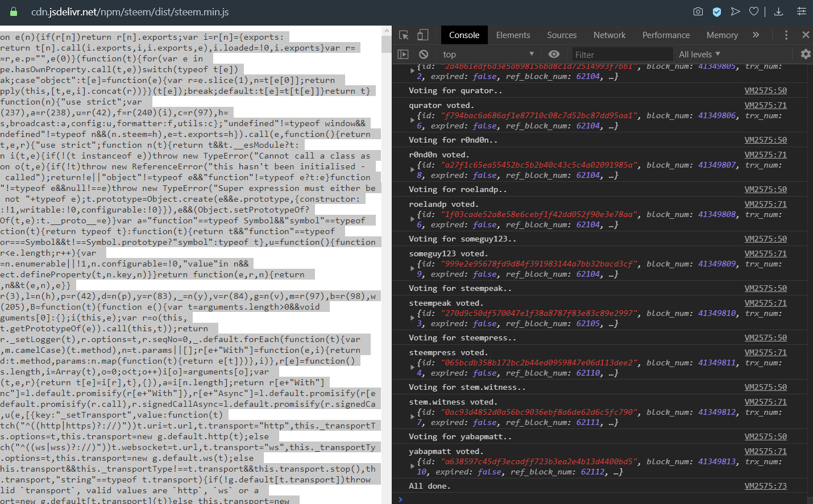Click the green padlock site security icon
813x504 pixels.
(x=14, y=11)
